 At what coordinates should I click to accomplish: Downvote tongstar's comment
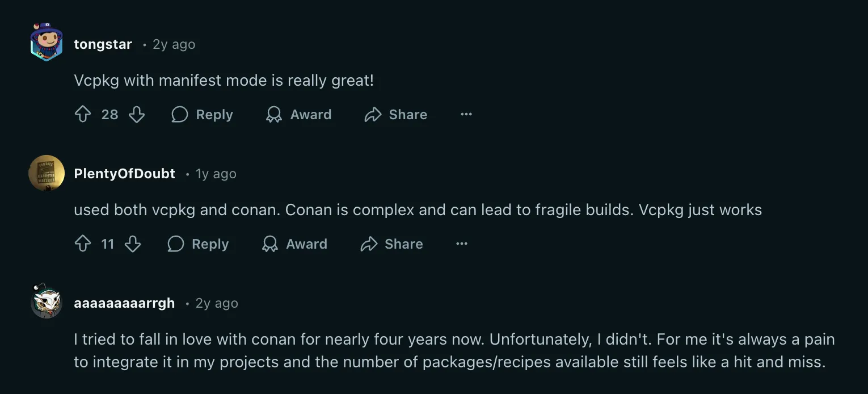137,114
